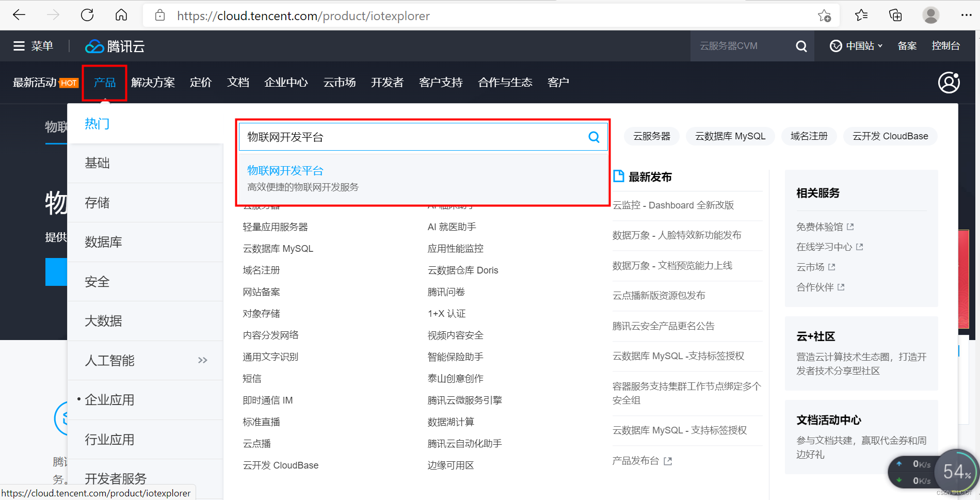Viewport: 980px width, 500px height.
Task: Click the 域名注册 quick tag
Action: click(x=809, y=136)
